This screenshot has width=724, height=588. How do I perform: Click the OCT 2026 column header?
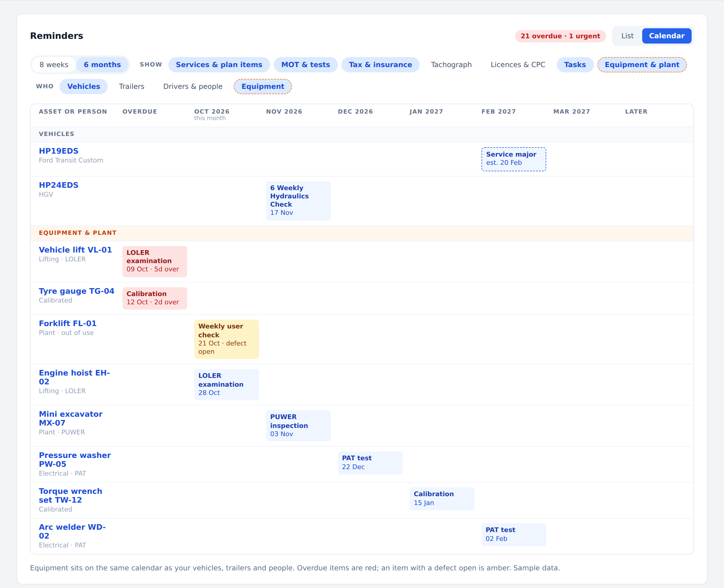tap(212, 112)
